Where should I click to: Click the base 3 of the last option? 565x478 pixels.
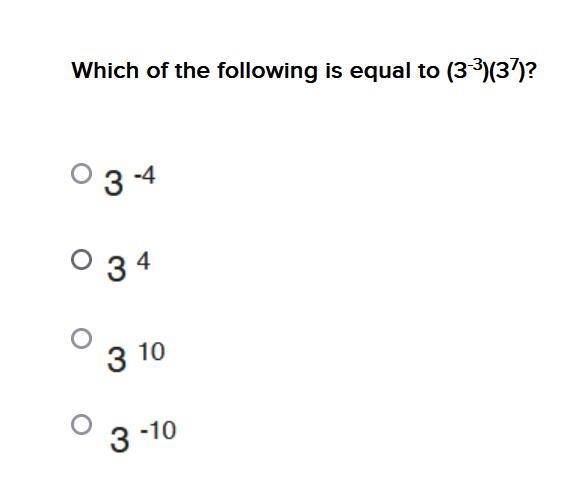point(120,439)
